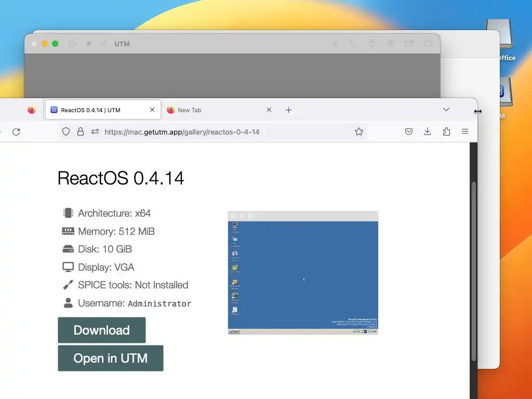
Task: Click the power button in UTM window
Action: tap(72, 44)
